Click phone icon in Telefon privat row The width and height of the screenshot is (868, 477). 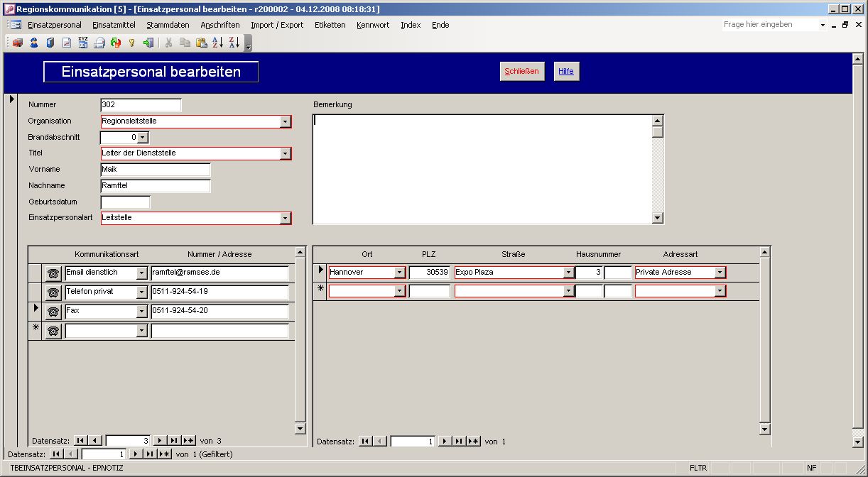pos(53,292)
